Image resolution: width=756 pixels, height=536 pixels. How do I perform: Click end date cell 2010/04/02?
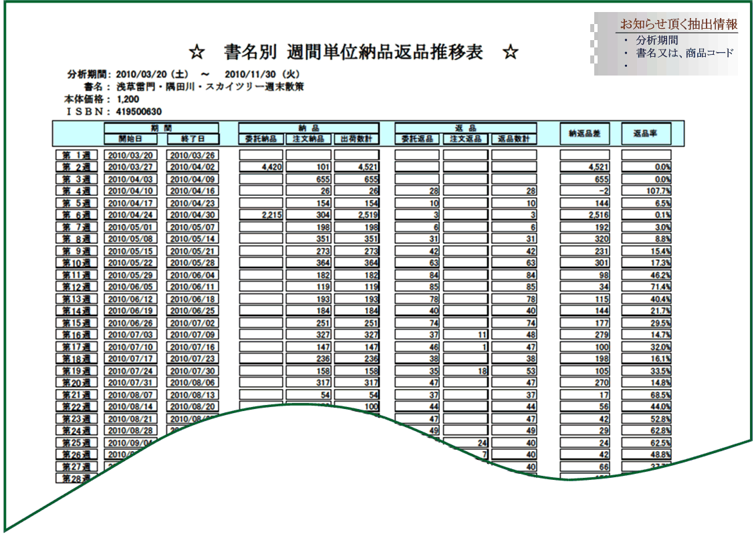pos(193,167)
